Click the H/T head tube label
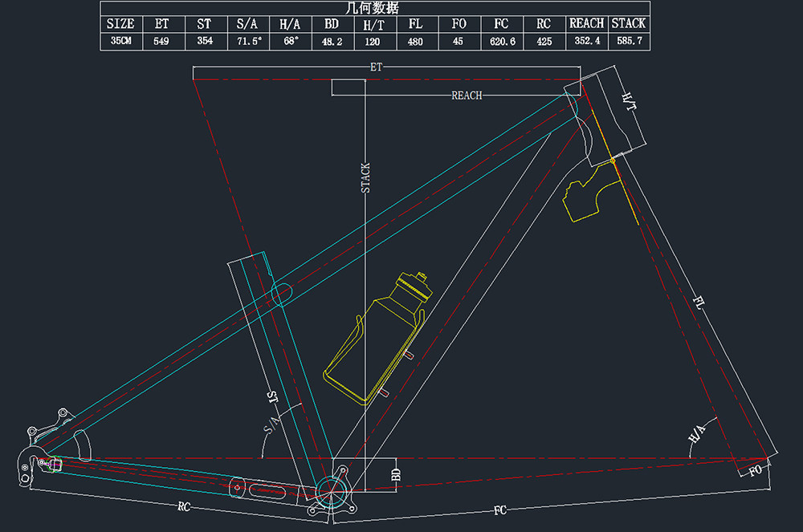 (x=630, y=102)
